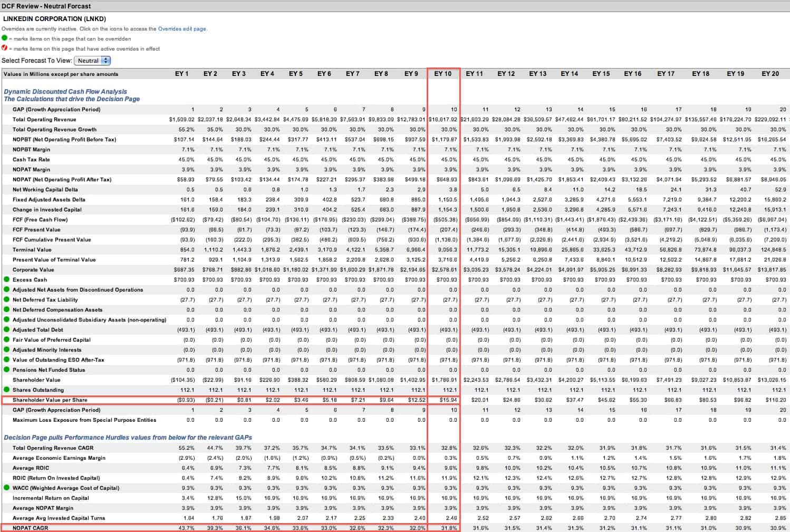790x532 pixels.
Task: Click override icon for Adjusted Net Assets from Discontinued Operations
Action: (6, 289)
